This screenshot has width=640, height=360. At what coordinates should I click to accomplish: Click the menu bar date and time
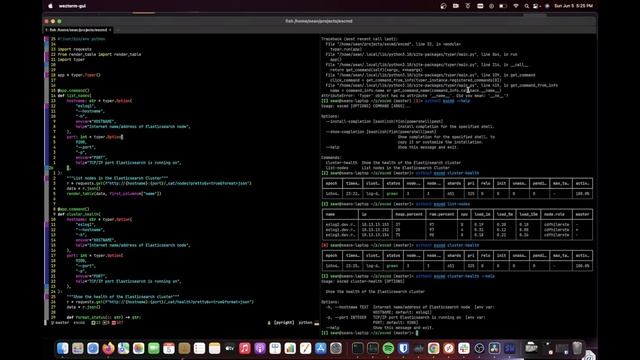coord(573,6)
